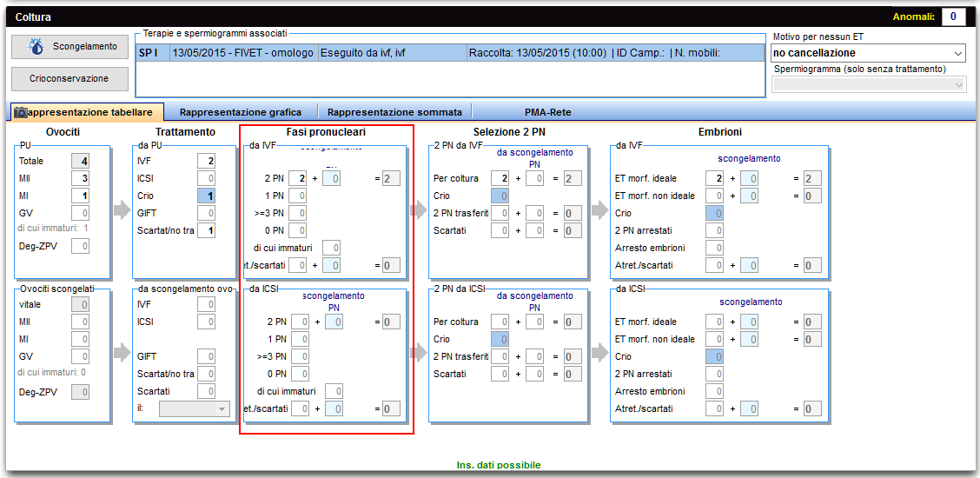Image resolution: width=980 pixels, height=478 pixels.
Task: Click the da ICSI embryo Crio field
Action: (715, 357)
